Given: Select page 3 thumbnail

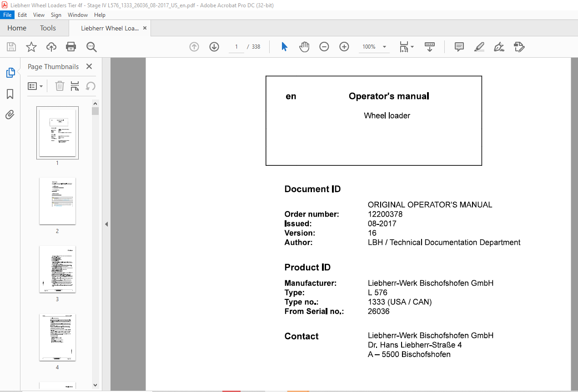Looking at the screenshot, I should 57,269.
